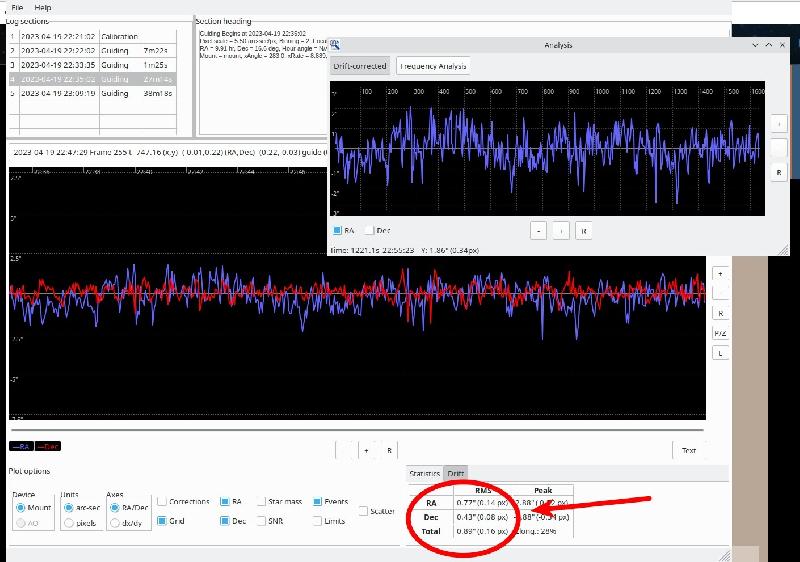Viewport: 800px width, 562px height.
Task: Click the Frequency Analysis button
Action: [x=433, y=66]
